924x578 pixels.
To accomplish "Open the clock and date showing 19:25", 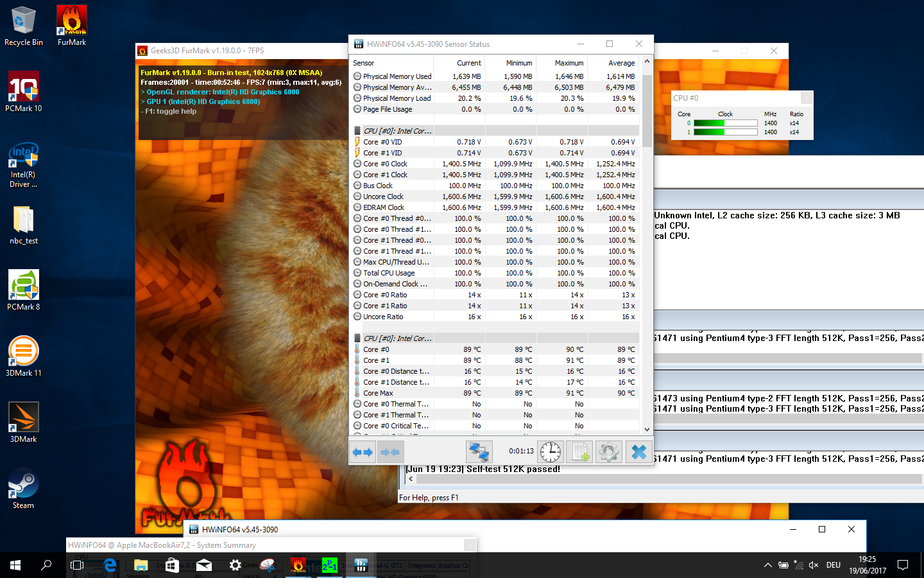I will [x=868, y=565].
